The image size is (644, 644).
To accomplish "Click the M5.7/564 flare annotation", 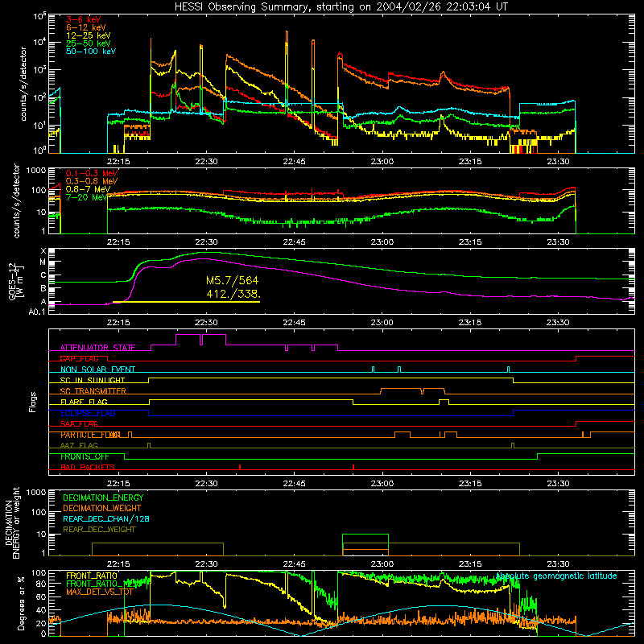I will click(x=233, y=280).
